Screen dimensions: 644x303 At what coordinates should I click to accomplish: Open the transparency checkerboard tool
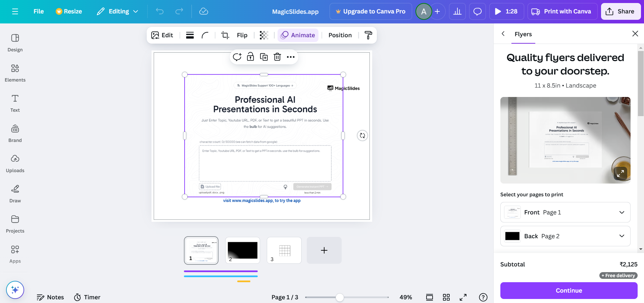click(264, 35)
